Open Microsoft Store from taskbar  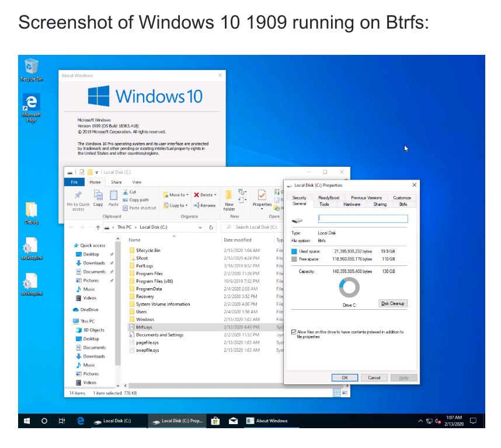215,421
